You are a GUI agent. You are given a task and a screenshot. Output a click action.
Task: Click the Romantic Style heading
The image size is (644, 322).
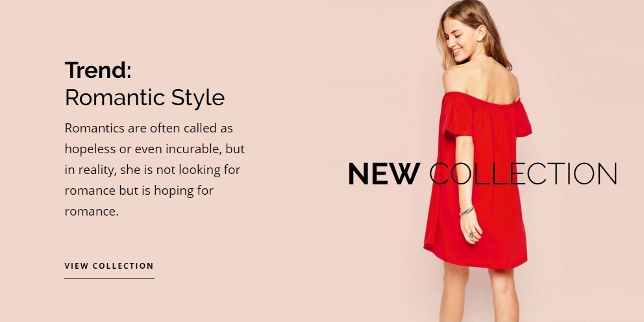(145, 97)
